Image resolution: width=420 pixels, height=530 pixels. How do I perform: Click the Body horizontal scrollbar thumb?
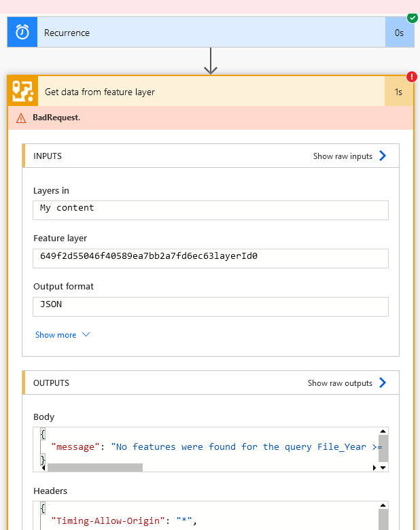coord(94,467)
